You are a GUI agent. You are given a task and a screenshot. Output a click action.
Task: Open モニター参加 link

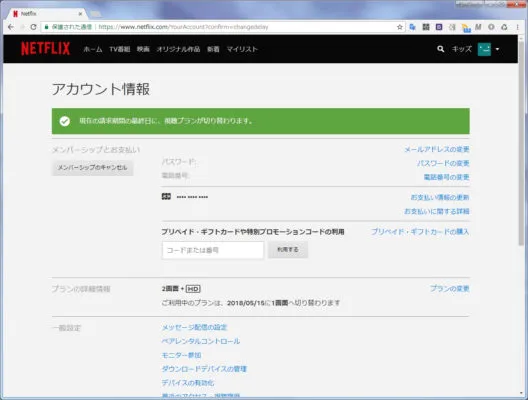click(x=181, y=355)
